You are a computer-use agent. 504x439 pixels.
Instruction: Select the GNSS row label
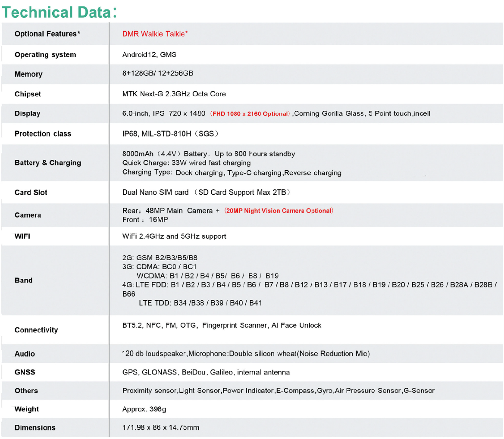tap(25, 372)
